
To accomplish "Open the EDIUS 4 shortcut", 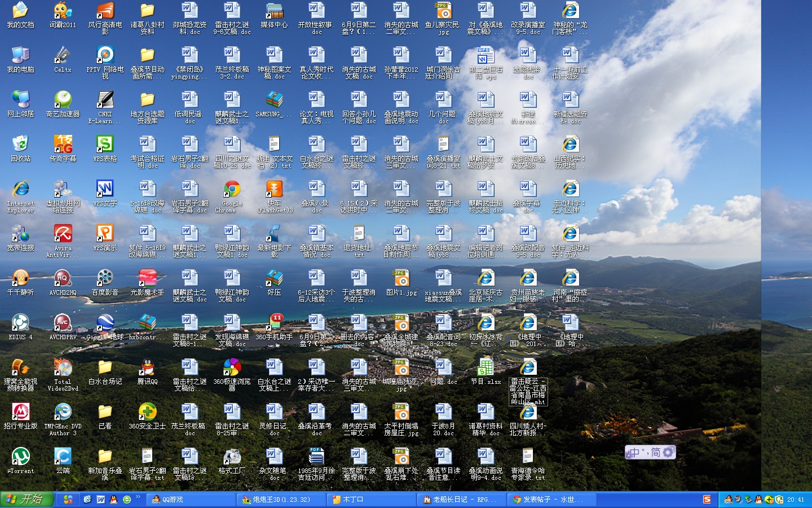I will (20, 327).
